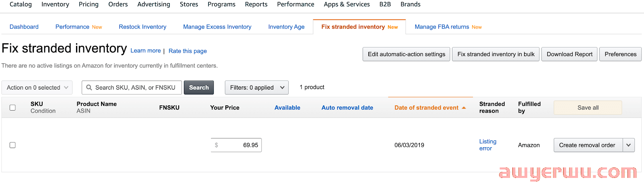The width and height of the screenshot is (644, 186).
Task: Click the FNSKU column header
Action: click(169, 108)
